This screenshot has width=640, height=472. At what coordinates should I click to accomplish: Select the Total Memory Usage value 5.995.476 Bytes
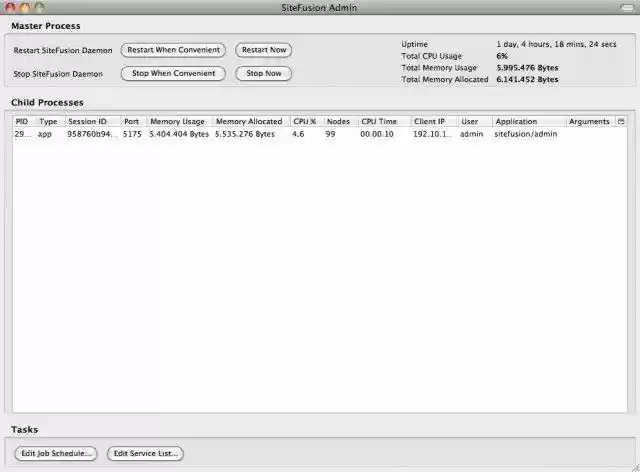coord(527,68)
